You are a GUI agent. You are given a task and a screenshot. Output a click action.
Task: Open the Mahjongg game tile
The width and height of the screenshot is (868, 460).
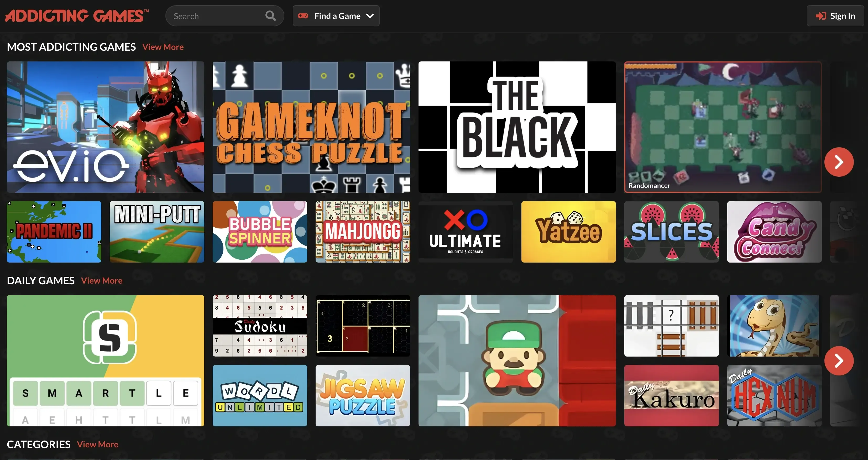point(363,232)
